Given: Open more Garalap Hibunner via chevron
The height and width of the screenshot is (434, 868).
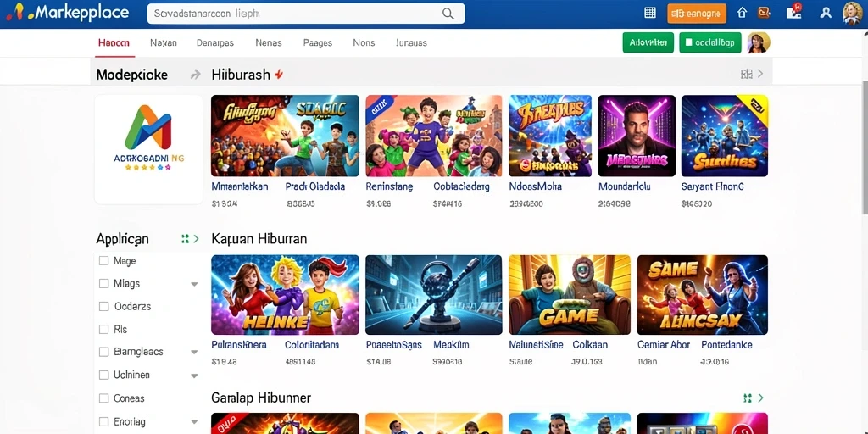Looking at the screenshot, I should [760, 398].
